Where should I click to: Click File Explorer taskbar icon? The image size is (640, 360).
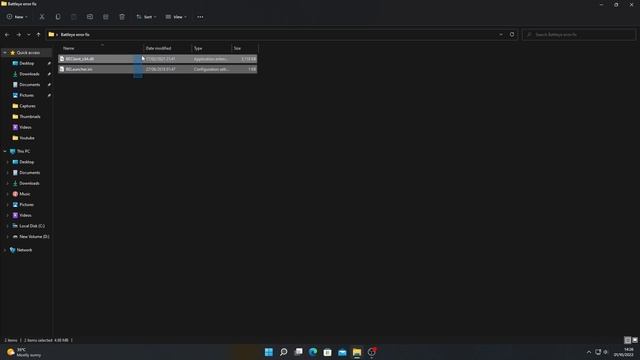coord(357,352)
